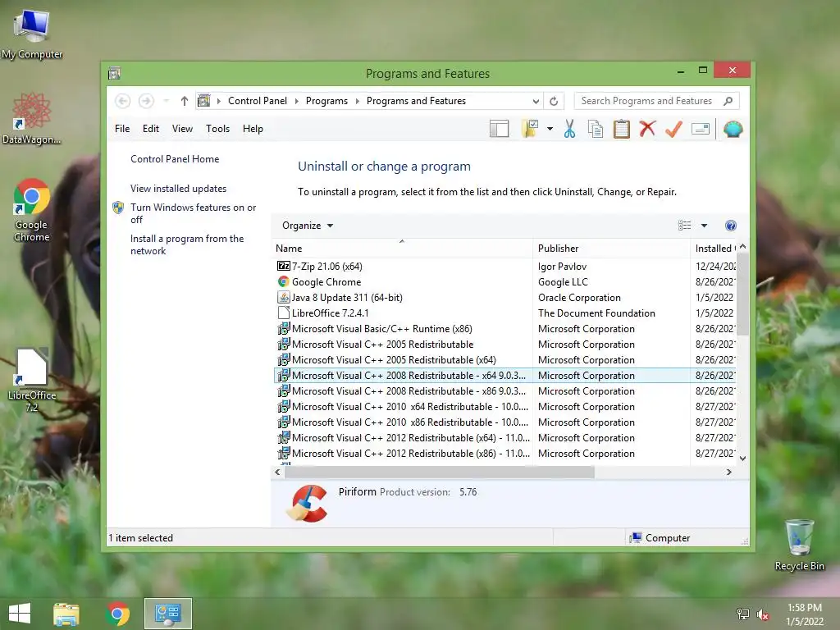Go back with the Back arrow
The height and width of the screenshot is (630, 840).
[123, 101]
